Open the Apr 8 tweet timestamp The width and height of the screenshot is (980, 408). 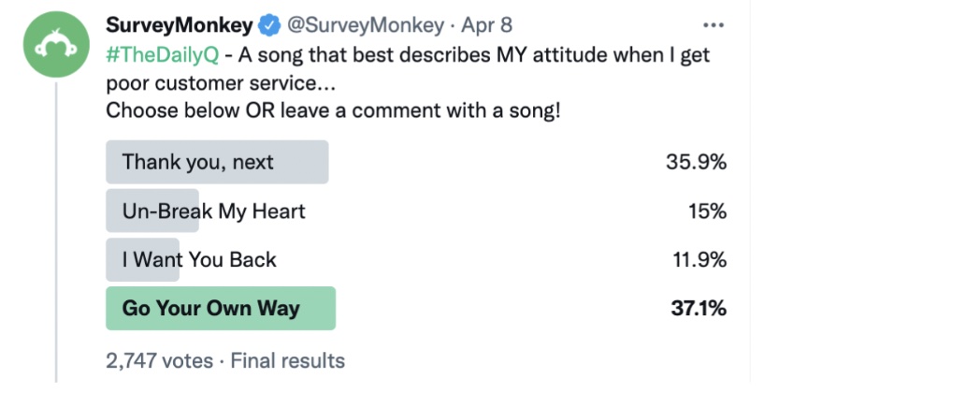[x=486, y=25]
